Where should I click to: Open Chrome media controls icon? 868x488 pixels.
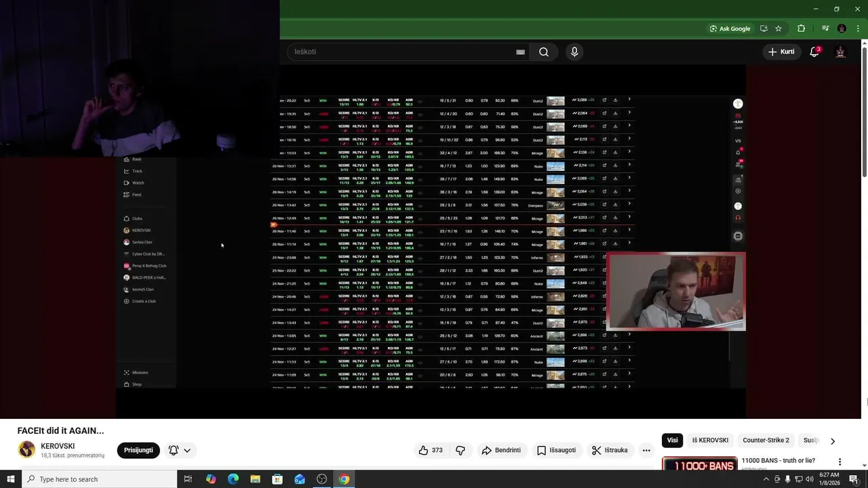pos(825,28)
